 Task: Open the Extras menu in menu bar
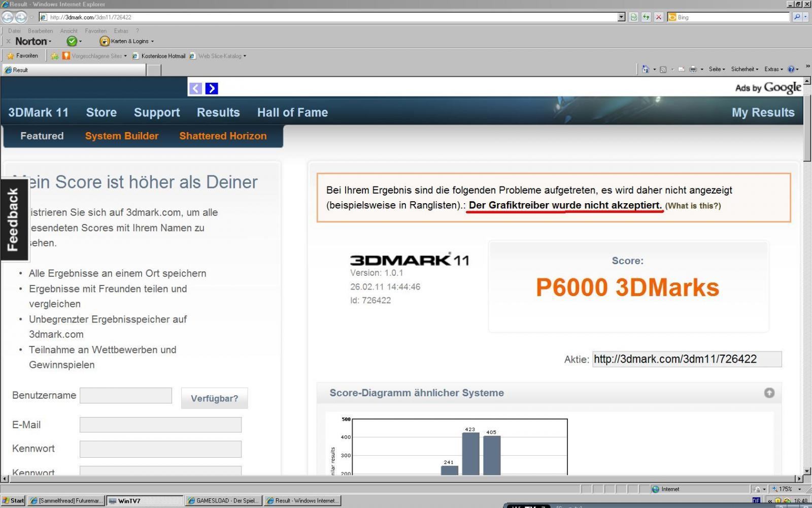click(121, 31)
